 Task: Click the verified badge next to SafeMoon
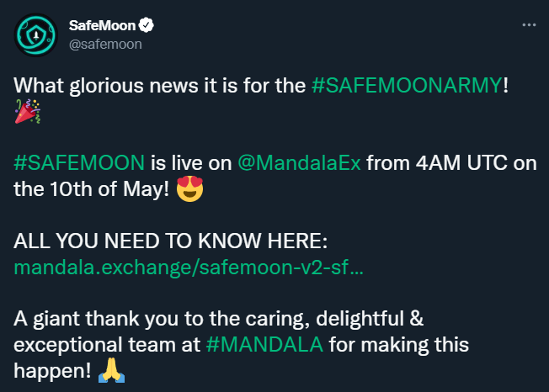tap(146, 25)
